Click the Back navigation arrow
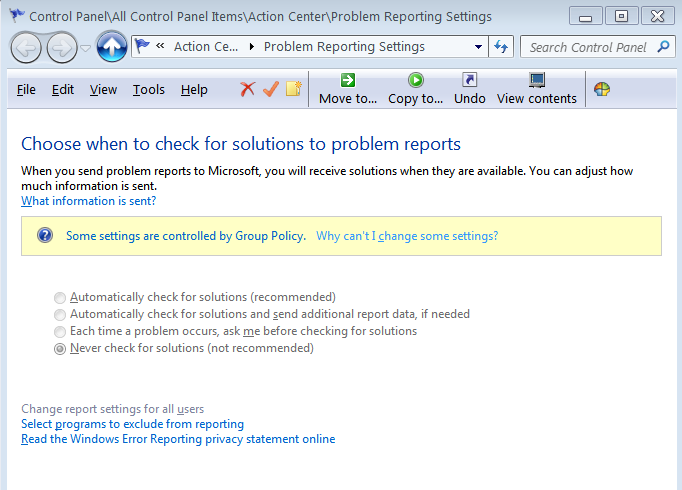Screen dimensions: 682x490 point(26,47)
